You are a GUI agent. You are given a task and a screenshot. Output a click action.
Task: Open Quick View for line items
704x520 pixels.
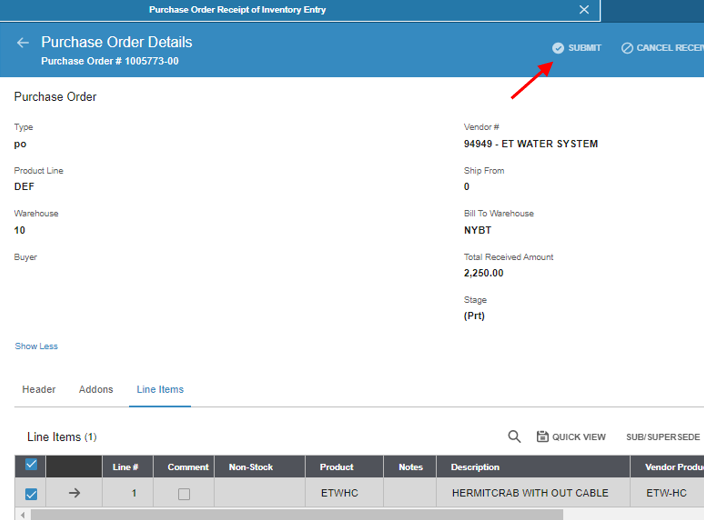coord(571,436)
